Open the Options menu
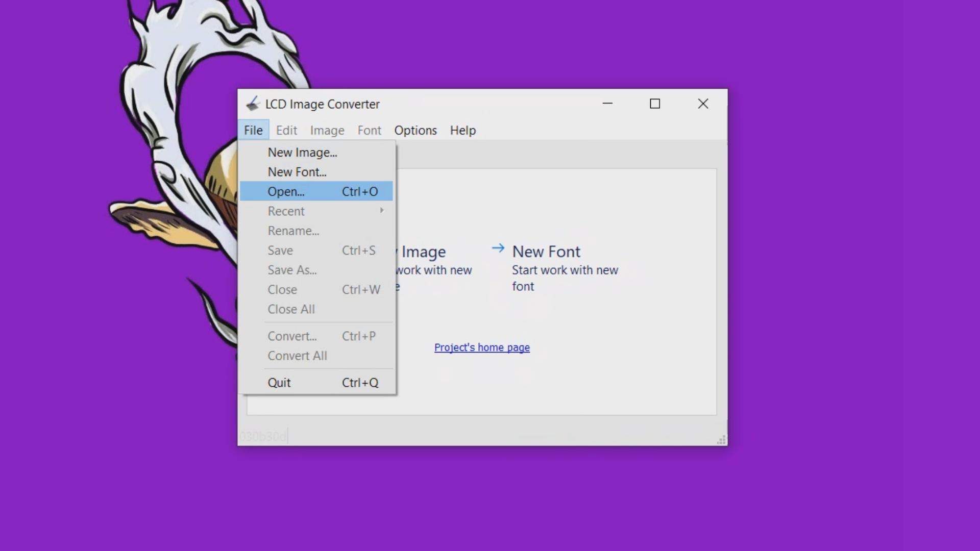The image size is (980, 551). (x=415, y=130)
